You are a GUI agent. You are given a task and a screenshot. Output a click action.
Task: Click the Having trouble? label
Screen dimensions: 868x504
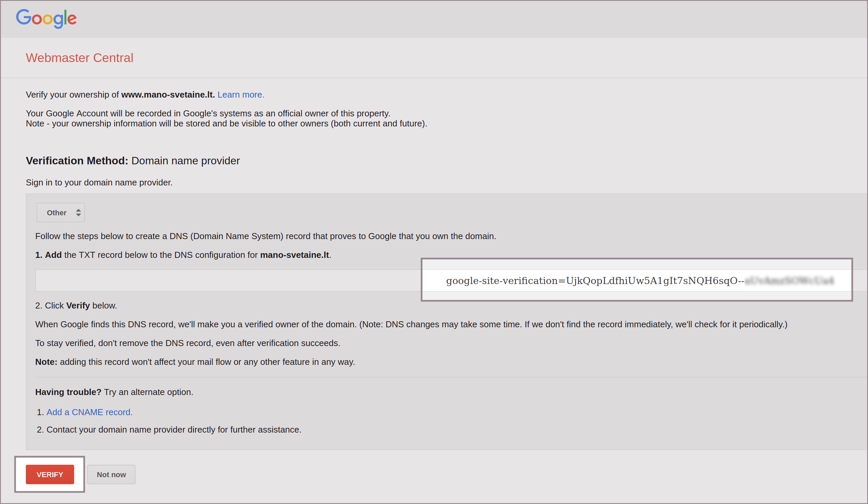[68, 392]
